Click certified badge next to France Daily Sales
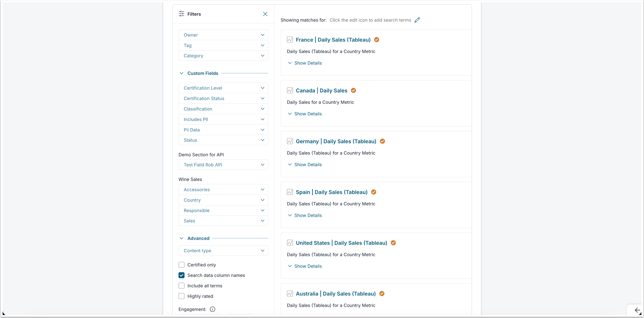The image size is (644, 318). (377, 40)
